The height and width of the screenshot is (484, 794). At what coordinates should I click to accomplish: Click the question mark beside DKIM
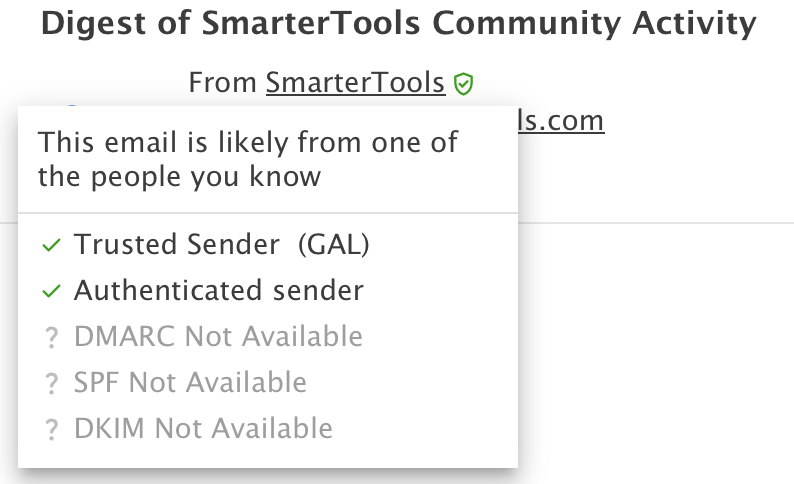point(52,431)
